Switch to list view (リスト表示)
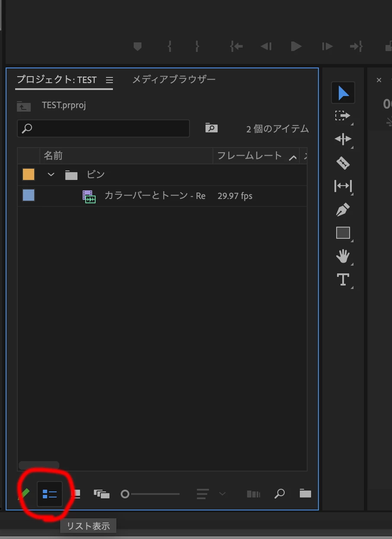The image size is (392, 539). 50,494
